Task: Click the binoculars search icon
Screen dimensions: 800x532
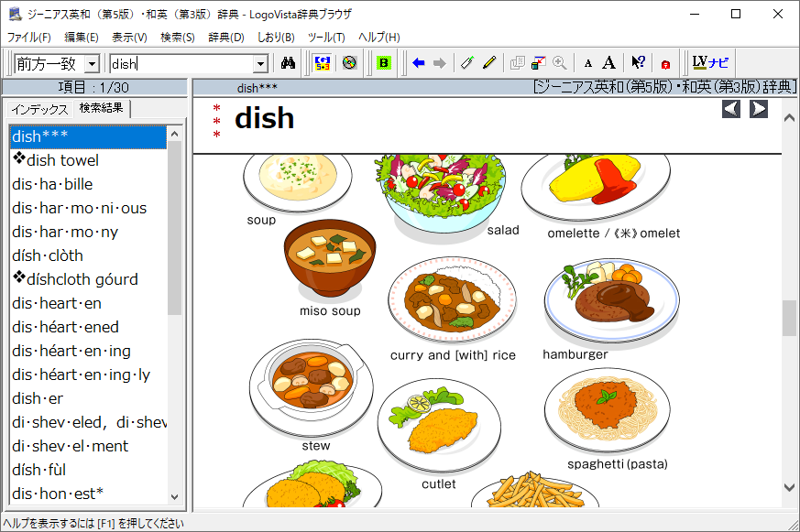Action: 287,63
